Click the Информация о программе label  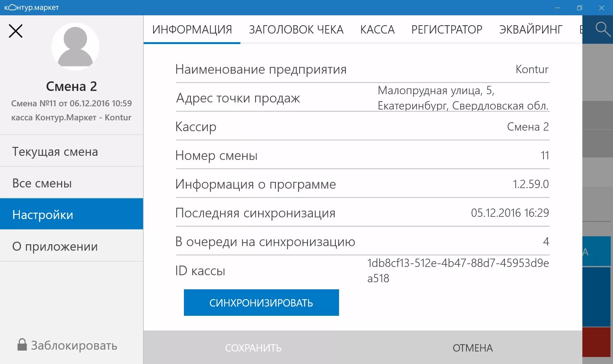pos(255,184)
